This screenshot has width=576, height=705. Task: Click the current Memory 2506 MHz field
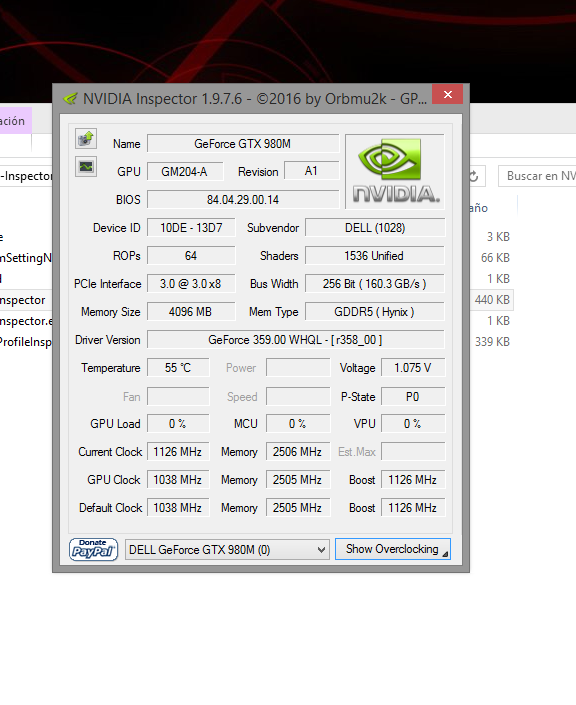(x=298, y=451)
